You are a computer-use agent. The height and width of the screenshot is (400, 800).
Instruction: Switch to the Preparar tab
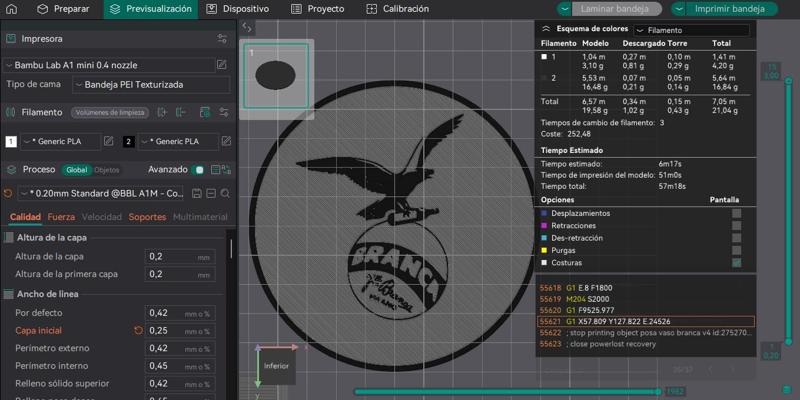point(63,9)
